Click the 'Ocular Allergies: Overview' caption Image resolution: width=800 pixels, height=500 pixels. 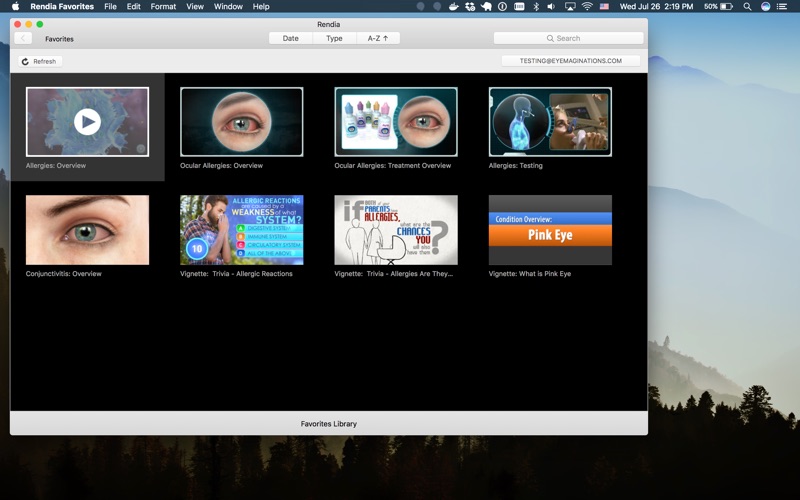(x=221, y=165)
